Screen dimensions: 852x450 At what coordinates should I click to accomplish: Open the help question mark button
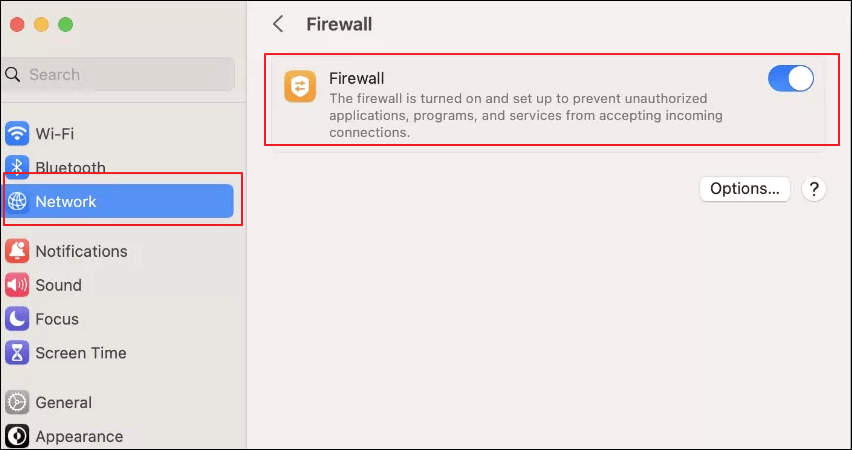tap(814, 189)
